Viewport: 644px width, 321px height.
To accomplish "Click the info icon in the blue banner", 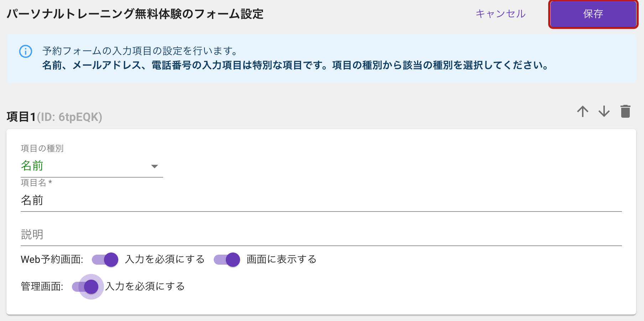I will point(26,51).
